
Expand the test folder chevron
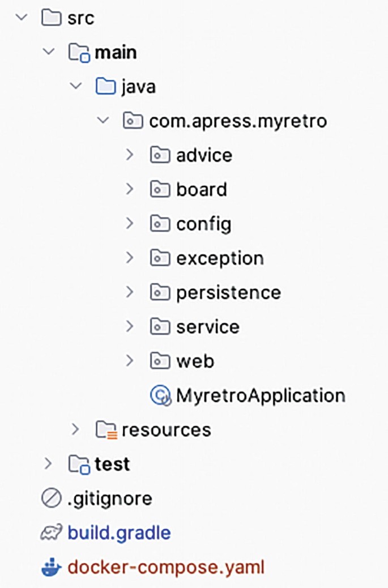(x=48, y=463)
